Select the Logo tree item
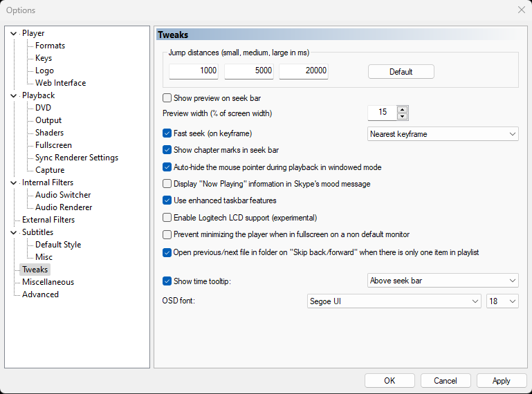Screen dimensions: 532x394 (44, 71)
